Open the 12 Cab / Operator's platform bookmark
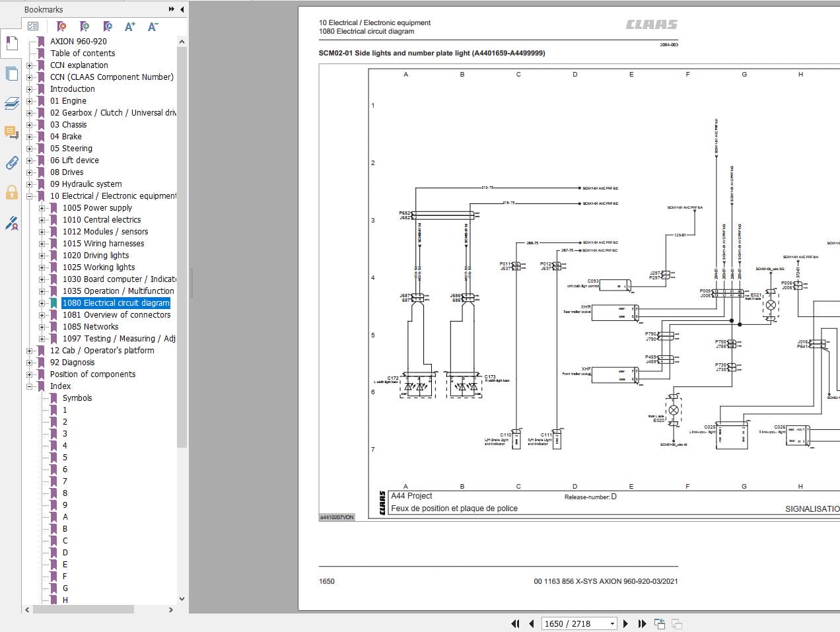The width and height of the screenshot is (840, 632). 102,351
